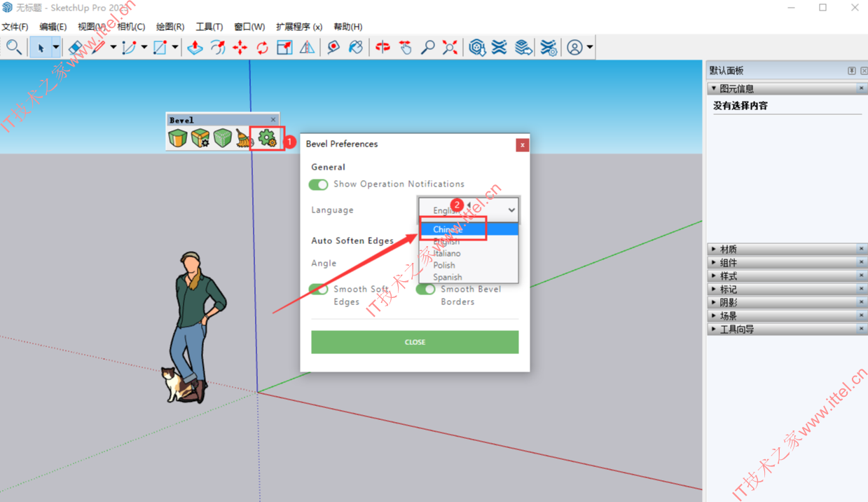Open the 文件(F) menu
The width and height of the screenshot is (868, 502).
(x=15, y=27)
